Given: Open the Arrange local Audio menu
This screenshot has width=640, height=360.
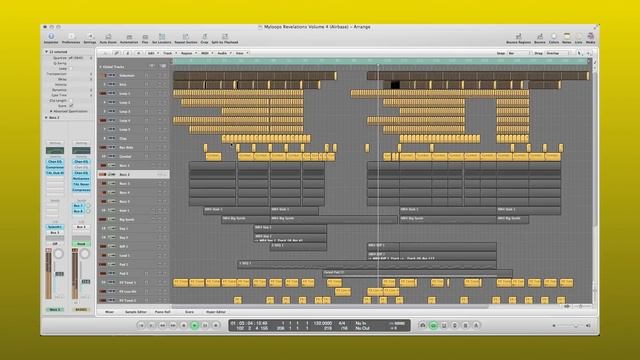Looking at the screenshot, I should tap(223, 53).
